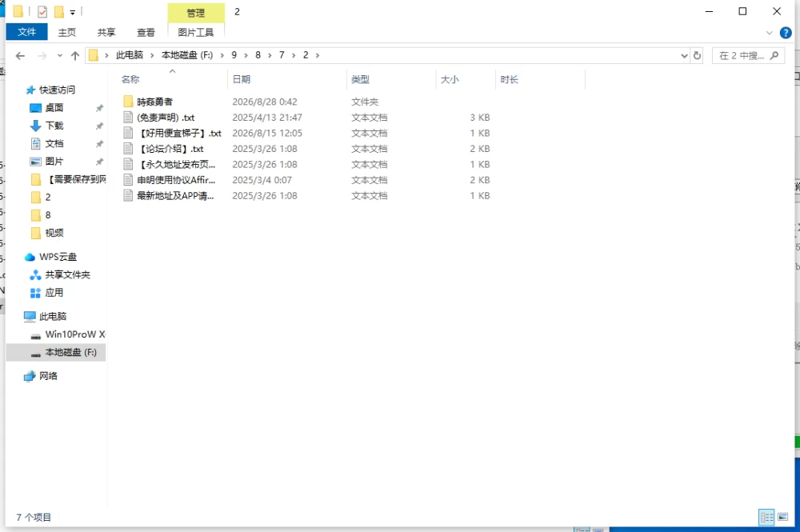This screenshot has height=532, width=800.
Task: Open the 時姦勇者 folder
Action: [154, 102]
